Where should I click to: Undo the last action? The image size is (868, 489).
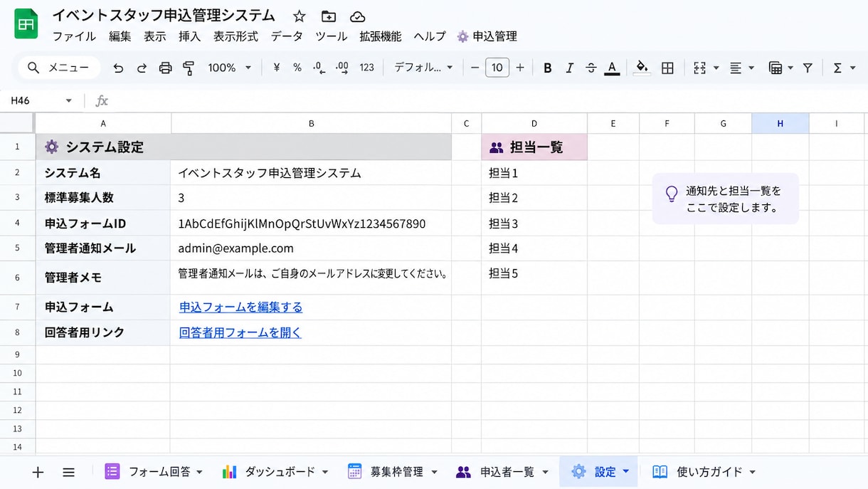tap(118, 68)
